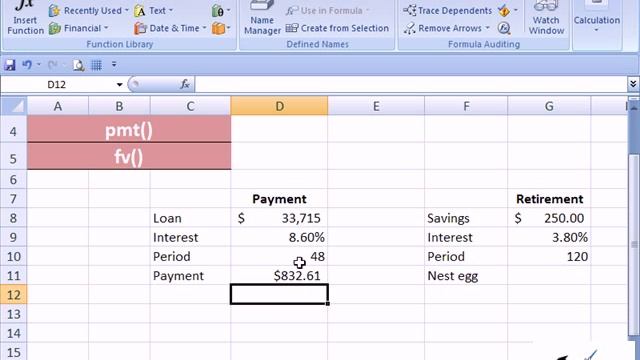This screenshot has width=640, height=360.
Task: Click the 8.60% interest cell
Action: coord(279,237)
